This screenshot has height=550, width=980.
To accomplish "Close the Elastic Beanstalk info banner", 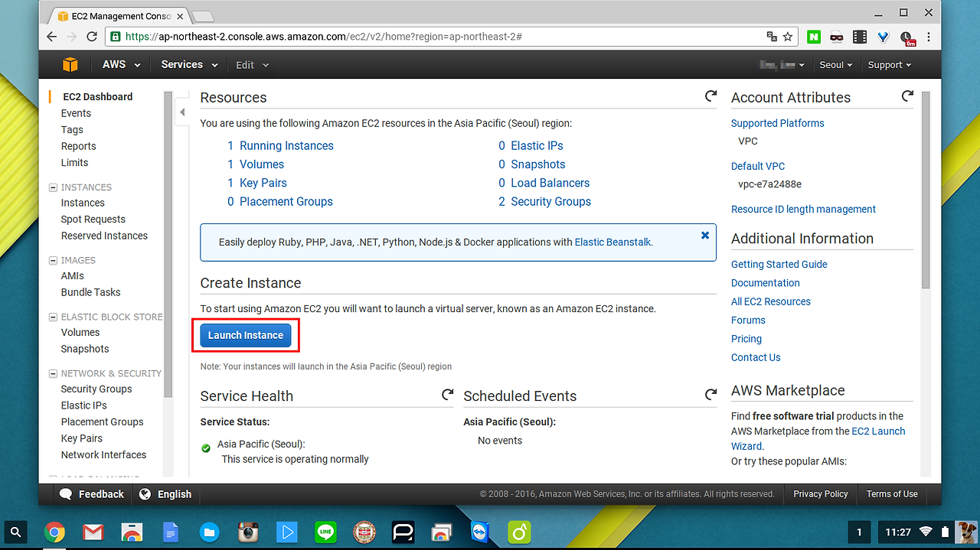I will [705, 236].
